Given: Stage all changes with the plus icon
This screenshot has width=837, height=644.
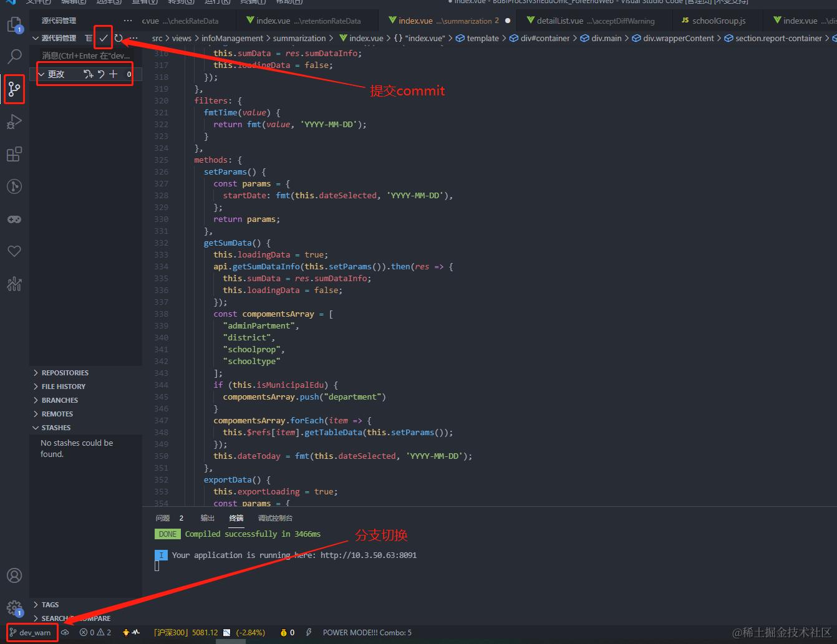Looking at the screenshot, I should coord(113,74).
